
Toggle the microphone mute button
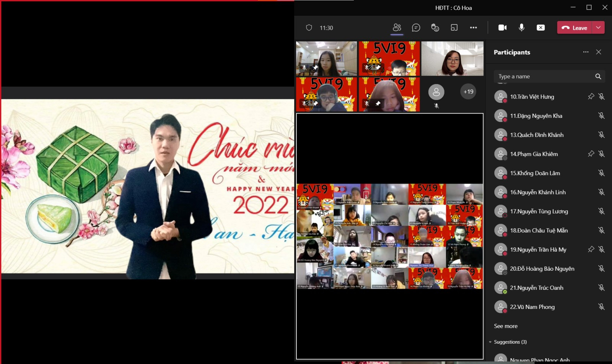click(521, 28)
